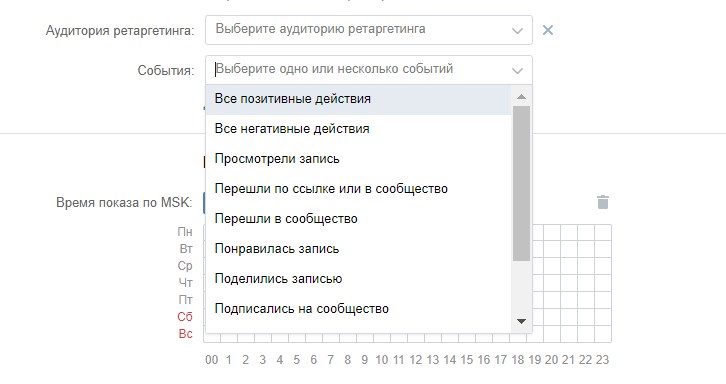The height and width of the screenshot is (384, 726).
Task: Select "Подписались на сообщество" event
Action: (358, 309)
